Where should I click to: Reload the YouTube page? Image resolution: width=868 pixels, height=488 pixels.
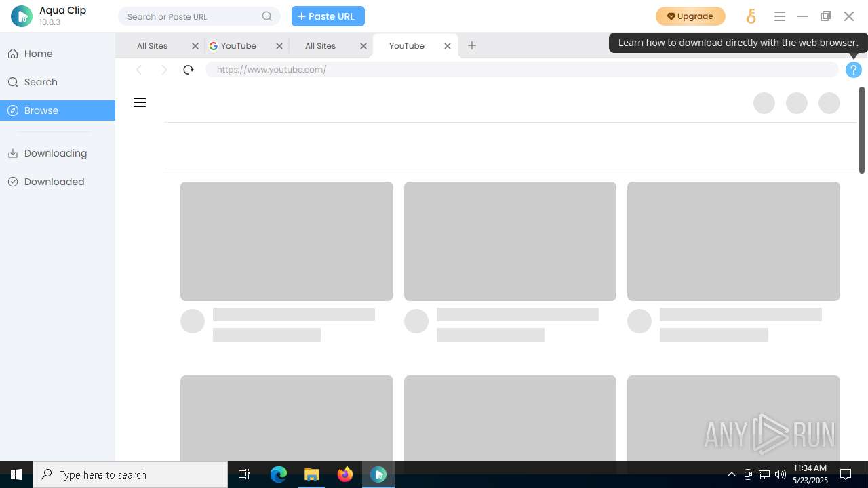coord(189,70)
